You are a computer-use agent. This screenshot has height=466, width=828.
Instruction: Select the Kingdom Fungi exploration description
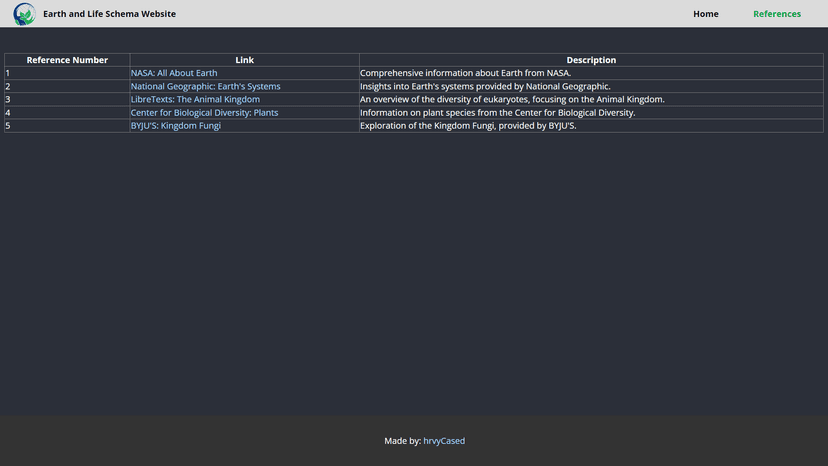click(x=468, y=125)
